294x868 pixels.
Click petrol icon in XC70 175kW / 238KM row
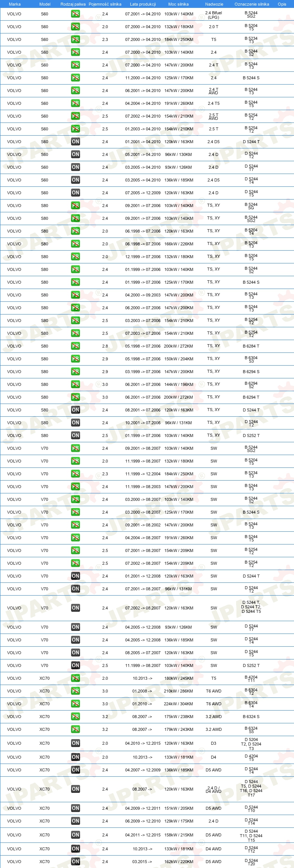pos(75,717)
